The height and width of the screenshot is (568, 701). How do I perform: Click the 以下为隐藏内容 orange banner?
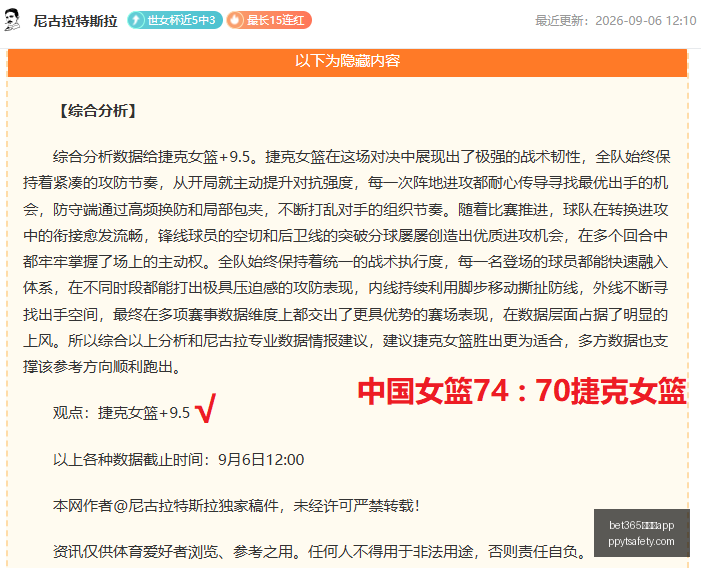(347, 61)
